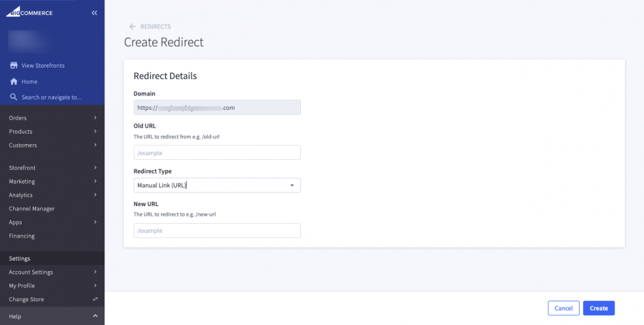This screenshot has height=325, width=644.
Task: Cancel the redirect creation
Action: click(563, 308)
